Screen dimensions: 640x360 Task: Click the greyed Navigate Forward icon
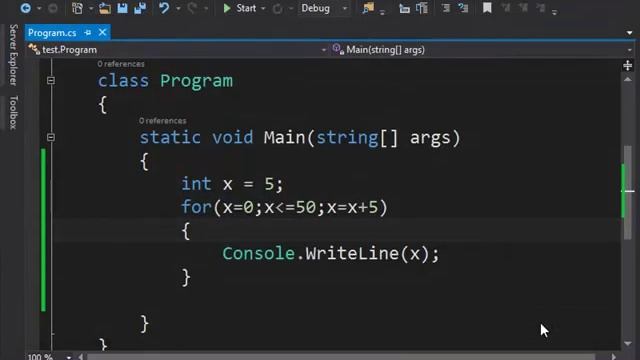coord(53,8)
